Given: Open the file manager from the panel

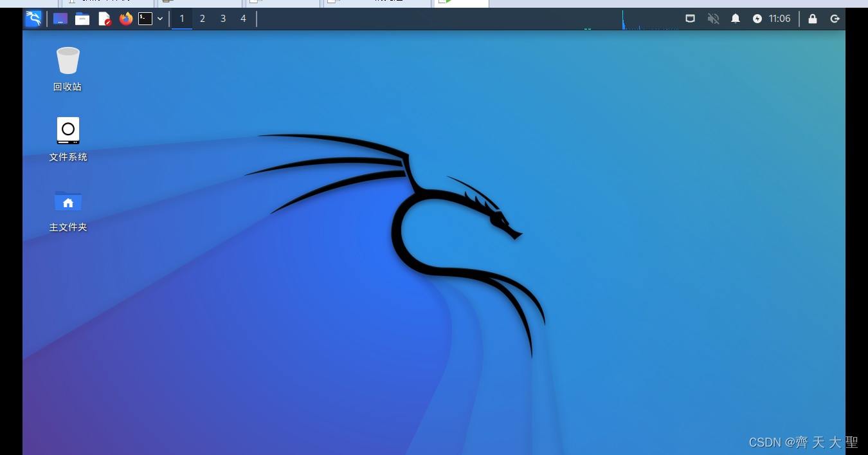Looking at the screenshot, I should pyautogui.click(x=82, y=19).
